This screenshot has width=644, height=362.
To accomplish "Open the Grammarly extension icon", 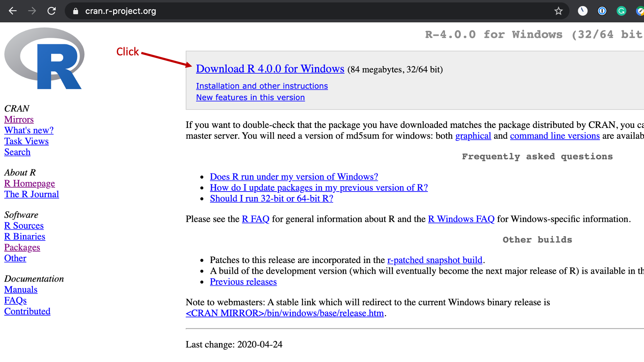I will pyautogui.click(x=621, y=11).
